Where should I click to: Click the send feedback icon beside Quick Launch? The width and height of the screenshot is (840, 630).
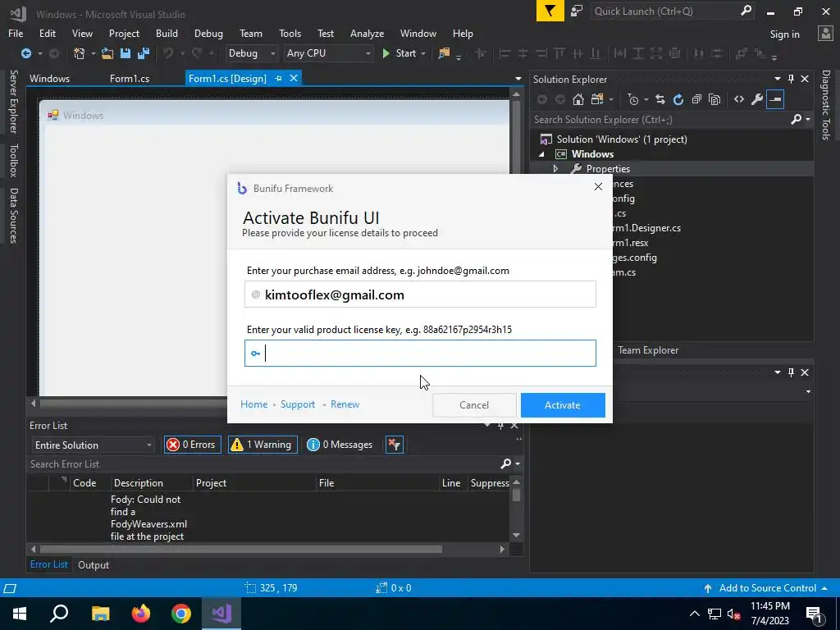coord(577,11)
